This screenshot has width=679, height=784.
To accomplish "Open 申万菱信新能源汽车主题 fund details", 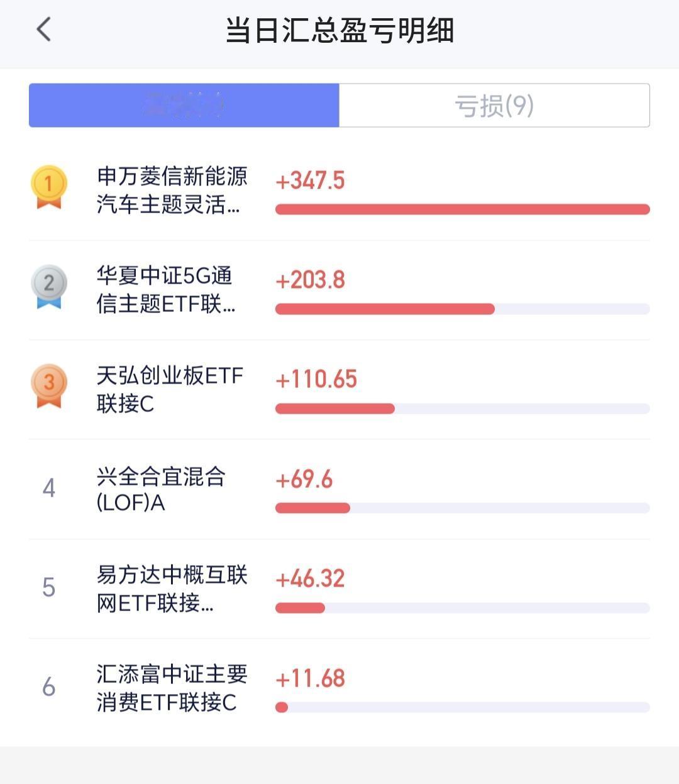I will [x=172, y=190].
